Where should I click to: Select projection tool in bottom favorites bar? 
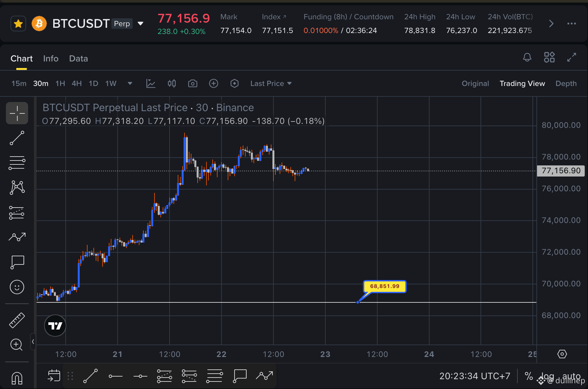164,376
